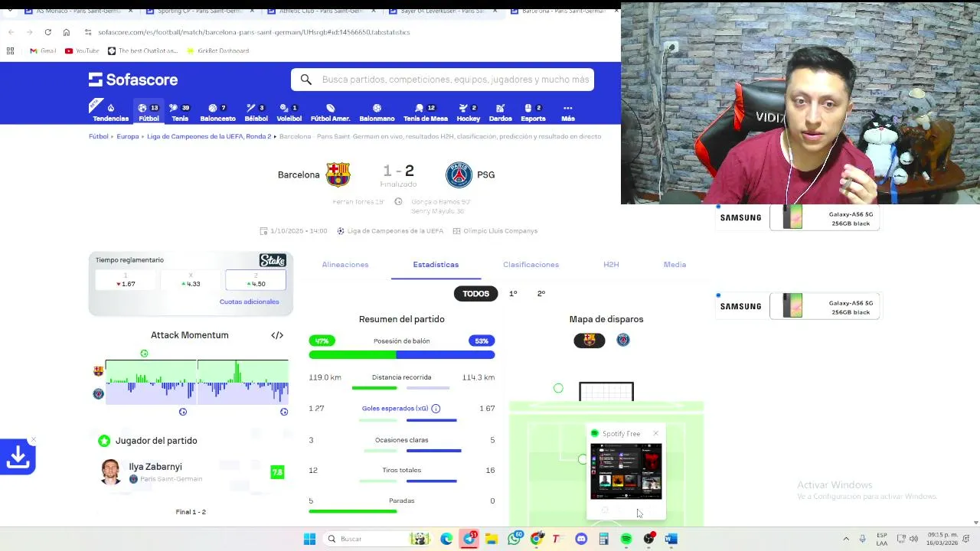Select the 1º half filter
This screenshot has height=551, width=980.
(513, 294)
